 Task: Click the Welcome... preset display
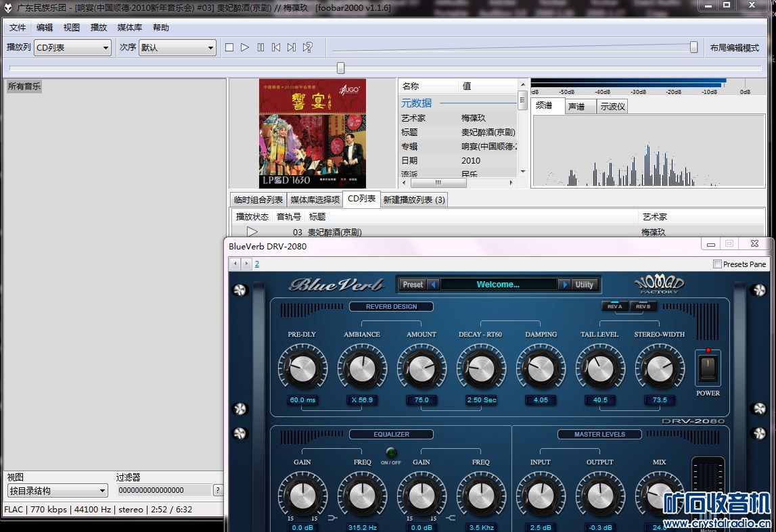[499, 285]
